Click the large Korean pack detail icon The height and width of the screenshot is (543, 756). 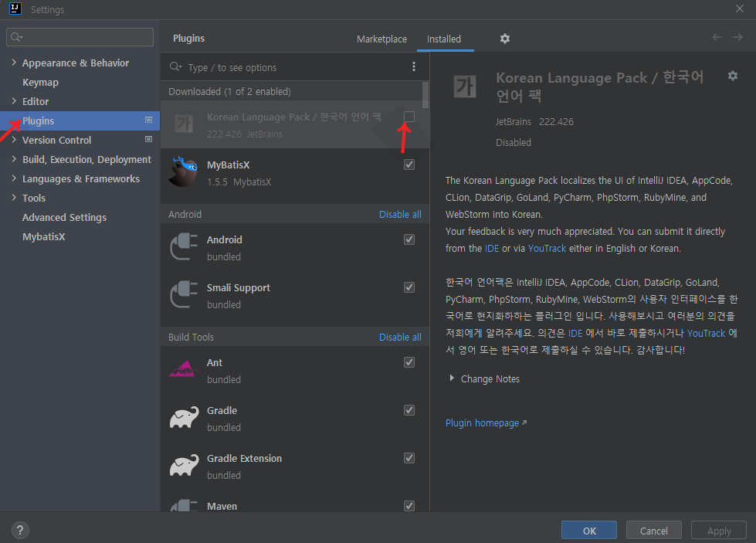[x=465, y=87]
